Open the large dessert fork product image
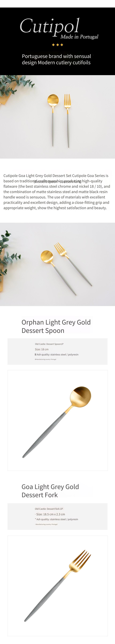The height and width of the screenshot is (644, 115). (57, 586)
